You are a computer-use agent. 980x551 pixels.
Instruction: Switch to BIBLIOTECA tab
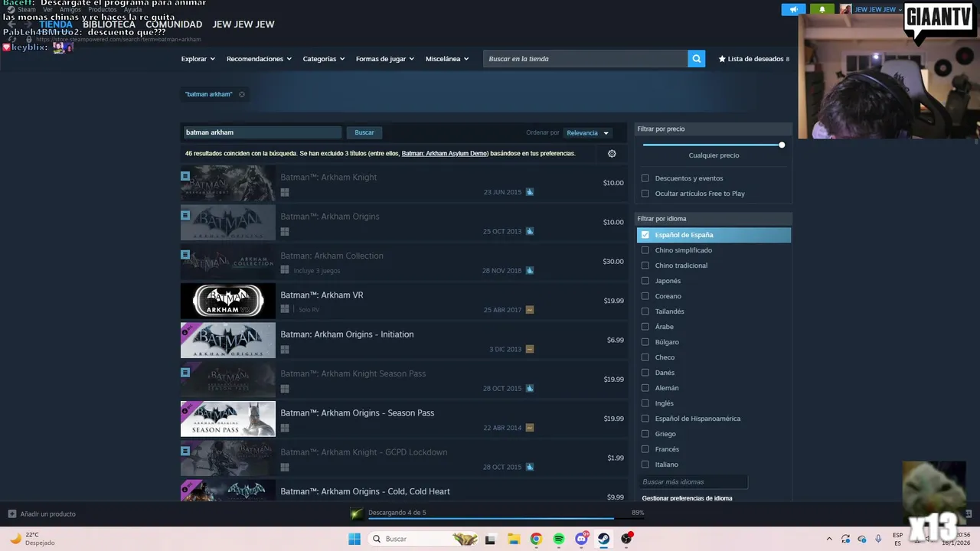[x=109, y=24]
